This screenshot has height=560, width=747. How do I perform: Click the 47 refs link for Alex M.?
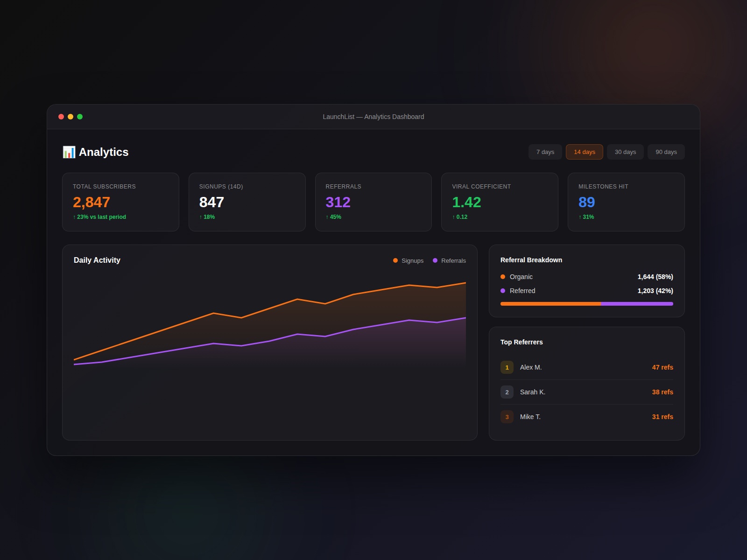(x=662, y=367)
